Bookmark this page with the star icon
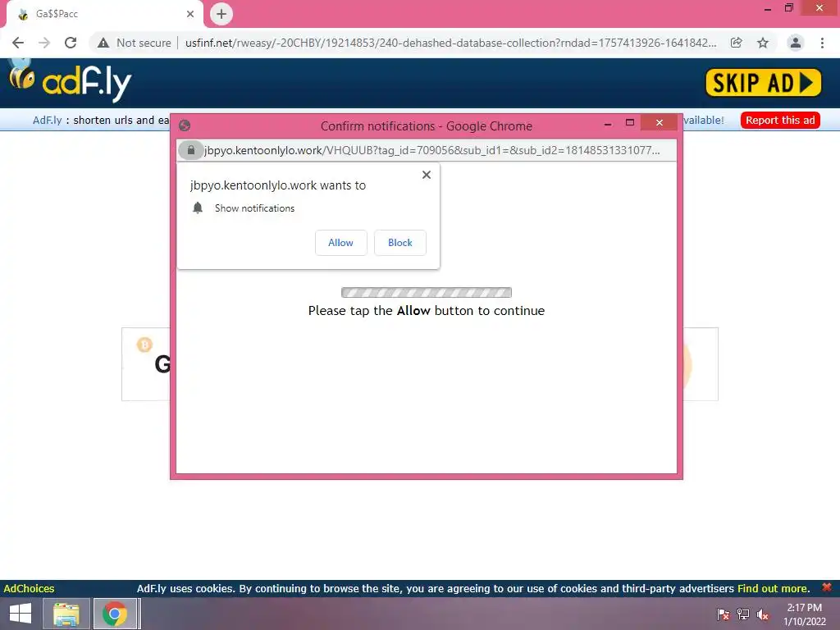 point(763,43)
